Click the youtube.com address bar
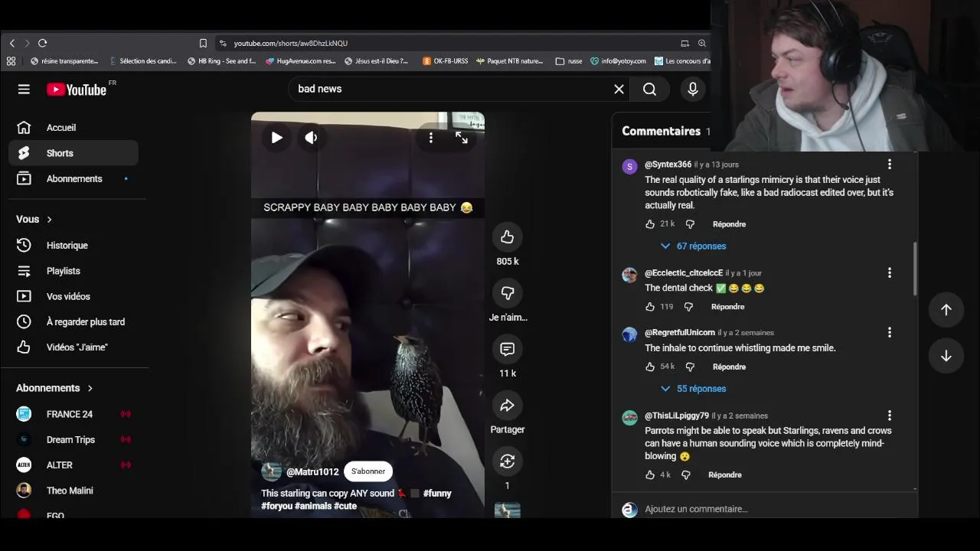Image resolution: width=980 pixels, height=551 pixels. point(444,44)
